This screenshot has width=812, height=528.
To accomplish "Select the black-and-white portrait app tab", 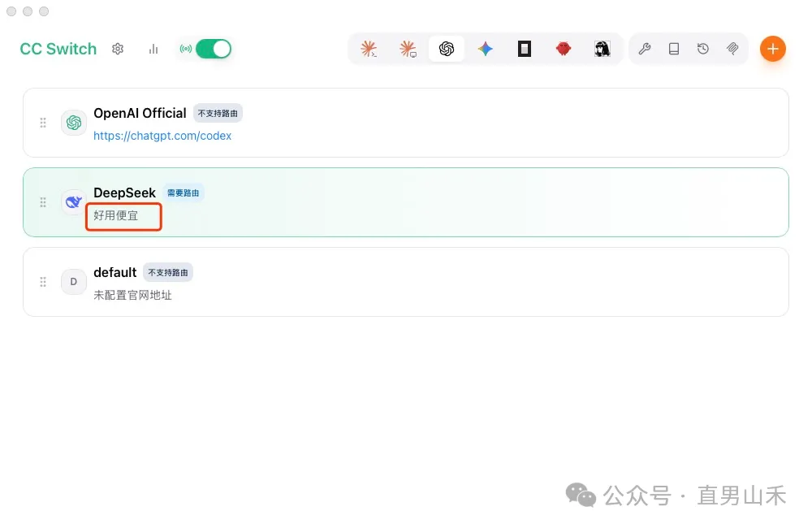I will point(603,49).
